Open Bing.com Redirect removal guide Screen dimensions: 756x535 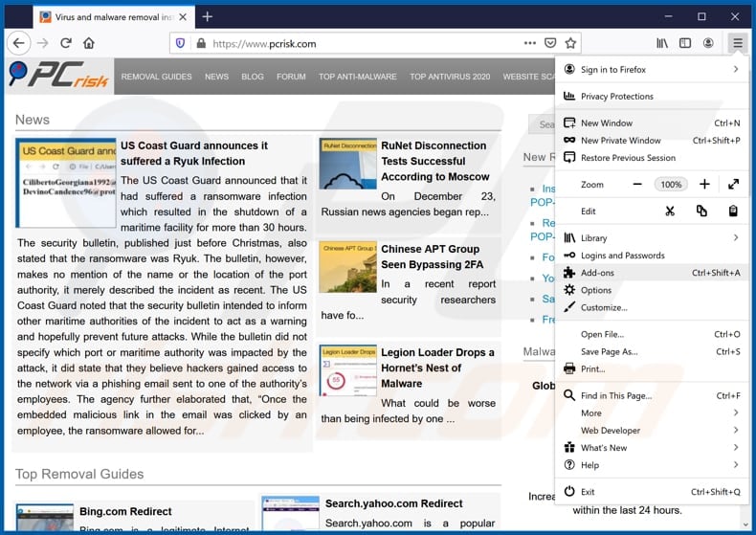[x=125, y=511]
